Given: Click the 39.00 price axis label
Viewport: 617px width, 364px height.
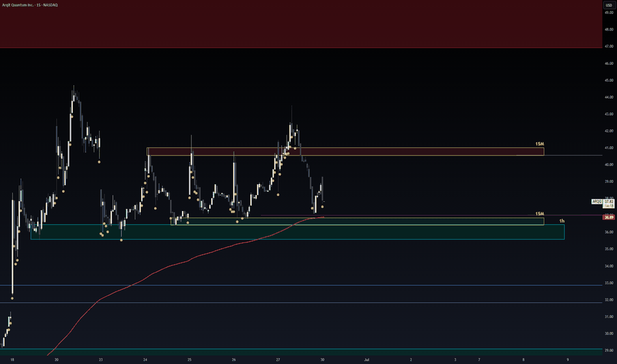Looking at the screenshot, I should pyautogui.click(x=609, y=181).
